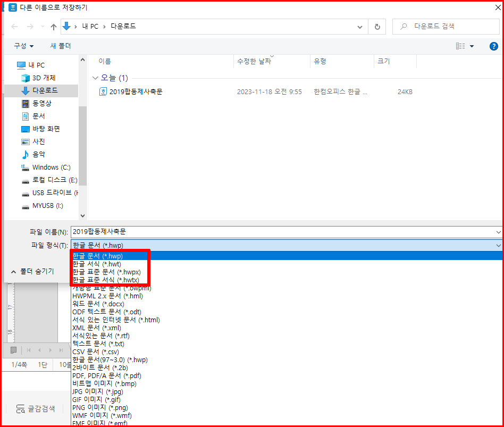The image size is (504, 427).
Task: Choose 서식 있는 인터넷 문서 (*.html)
Action: click(x=116, y=320)
